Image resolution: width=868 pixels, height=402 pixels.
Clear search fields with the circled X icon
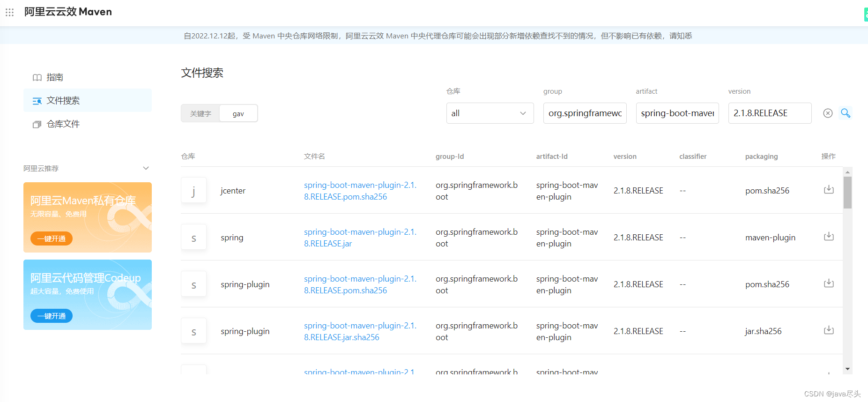(x=828, y=113)
